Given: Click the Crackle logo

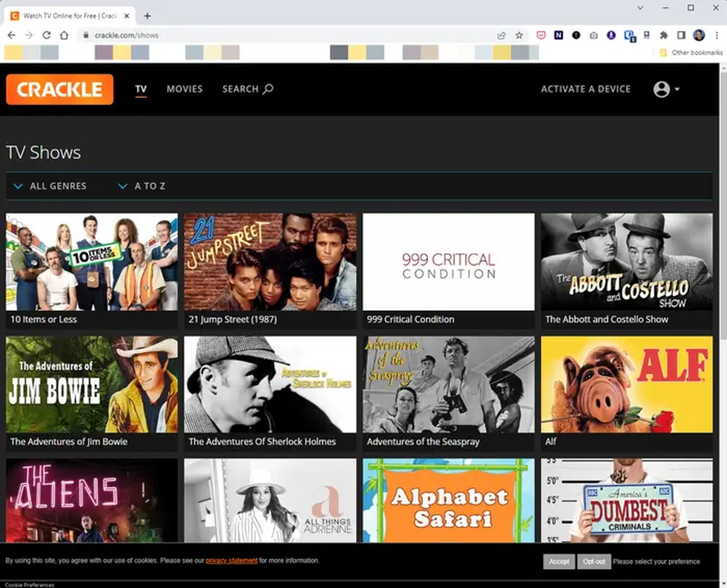Looking at the screenshot, I should (x=60, y=89).
